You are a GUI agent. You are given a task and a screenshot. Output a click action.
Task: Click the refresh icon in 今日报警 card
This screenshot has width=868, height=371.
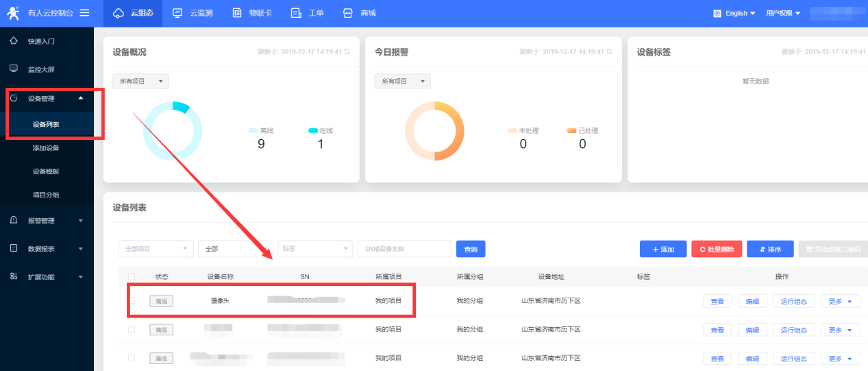click(609, 51)
